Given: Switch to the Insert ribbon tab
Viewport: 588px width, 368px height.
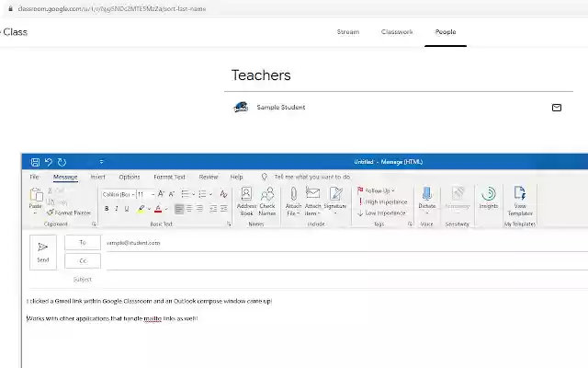Looking at the screenshot, I should pyautogui.click(x=98, y=177).
